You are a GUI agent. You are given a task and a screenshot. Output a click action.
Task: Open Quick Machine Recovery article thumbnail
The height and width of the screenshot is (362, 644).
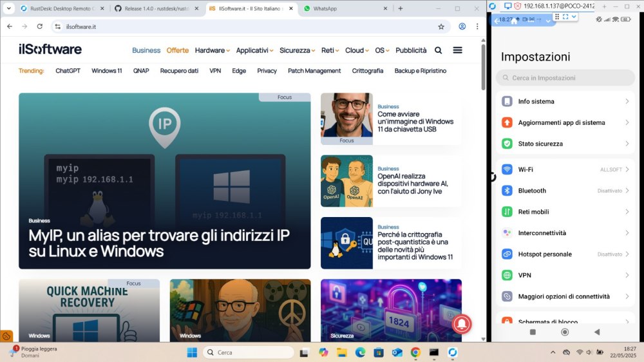point(89,310)
